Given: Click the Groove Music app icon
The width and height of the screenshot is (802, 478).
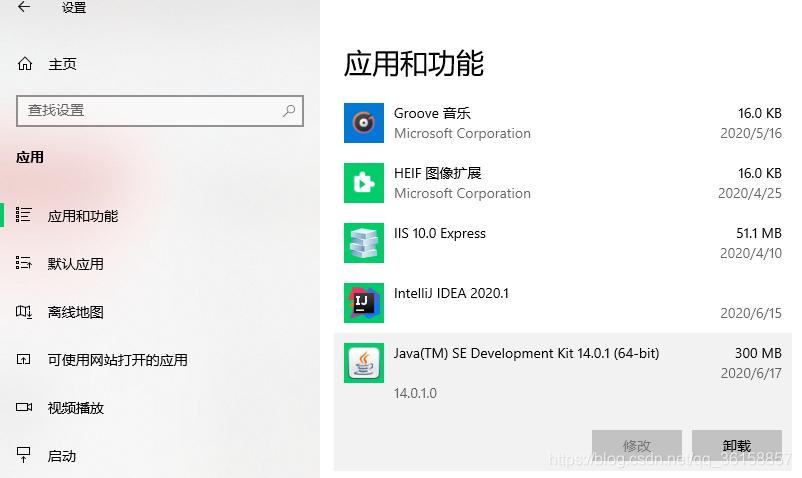Looking at the screenshot, I should tap(364, 123).
